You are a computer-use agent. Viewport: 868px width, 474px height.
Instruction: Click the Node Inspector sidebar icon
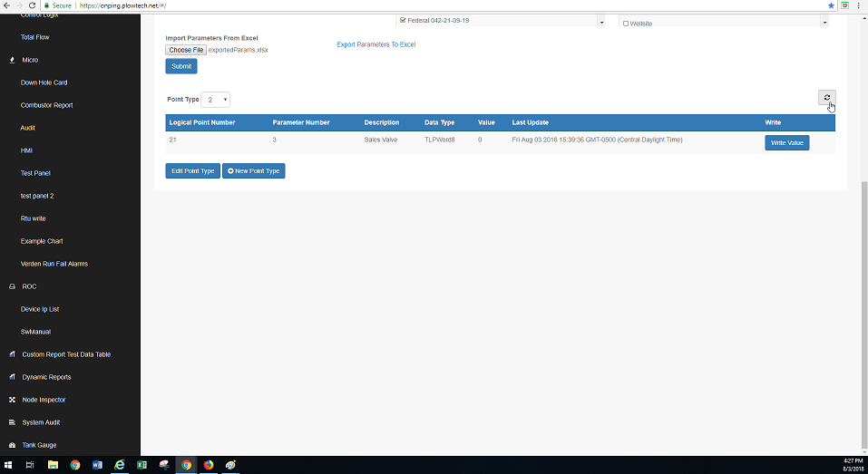tap(12, 400)
